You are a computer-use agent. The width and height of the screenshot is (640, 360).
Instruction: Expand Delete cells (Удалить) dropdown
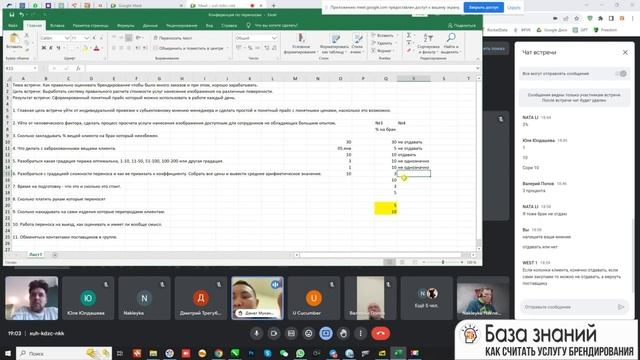click(396, 43)
